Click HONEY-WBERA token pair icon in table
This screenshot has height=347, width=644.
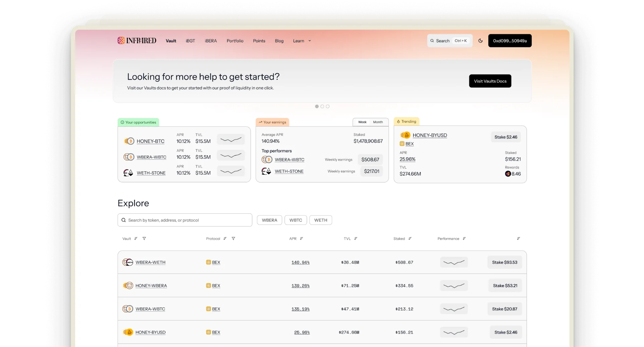tap(128, 286)
